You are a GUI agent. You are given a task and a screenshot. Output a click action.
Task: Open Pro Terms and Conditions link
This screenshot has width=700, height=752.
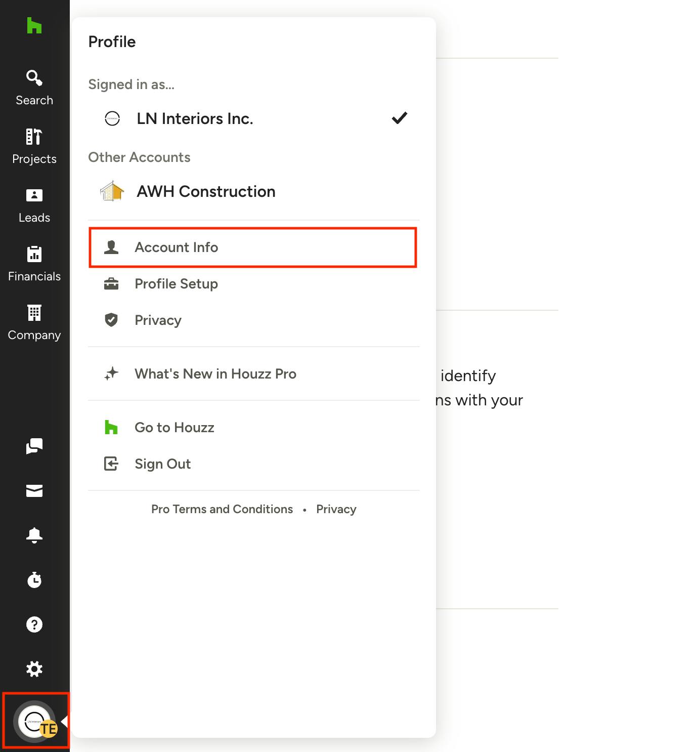pos(222,509)
